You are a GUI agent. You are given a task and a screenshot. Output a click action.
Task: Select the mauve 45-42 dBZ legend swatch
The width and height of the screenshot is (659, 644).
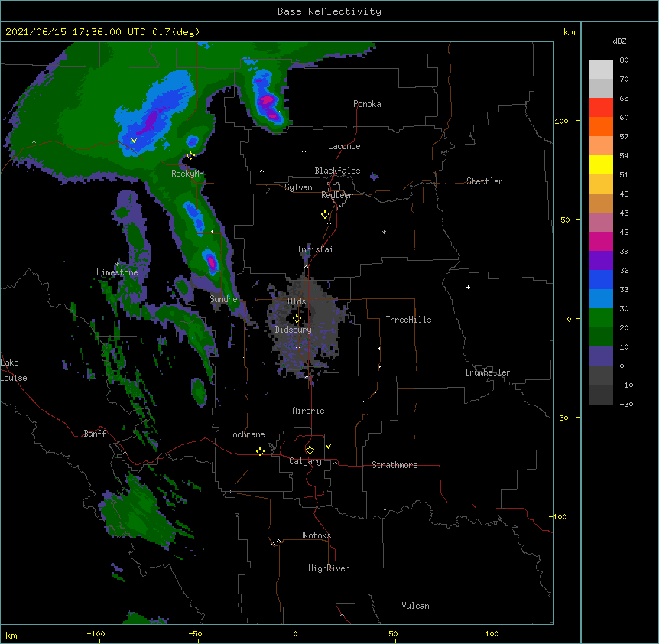(601, 223)
